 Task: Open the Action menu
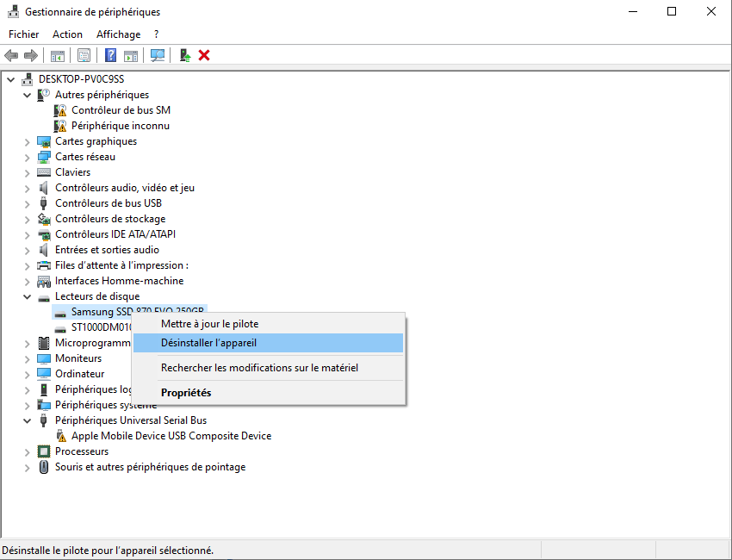point(67,34)
